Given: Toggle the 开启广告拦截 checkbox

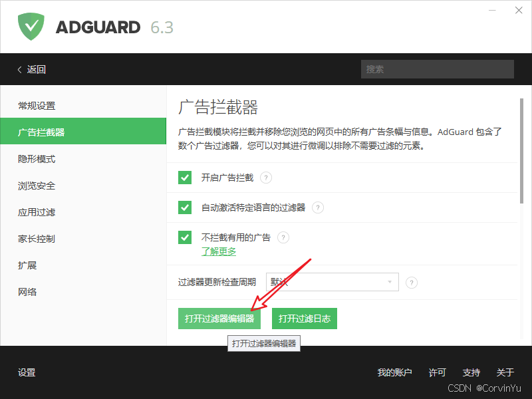Looking at the screenshot, I should (185, 178).
